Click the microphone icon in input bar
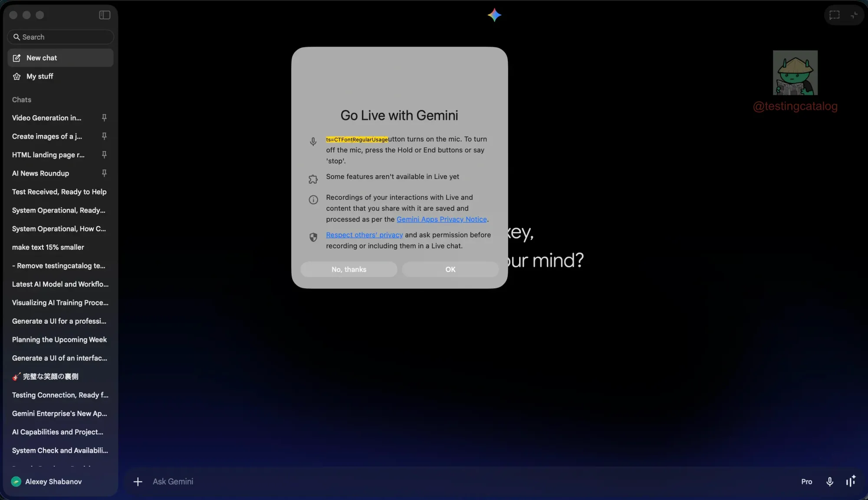The width and height of the screenshot is (868, 500). point(829,481)
